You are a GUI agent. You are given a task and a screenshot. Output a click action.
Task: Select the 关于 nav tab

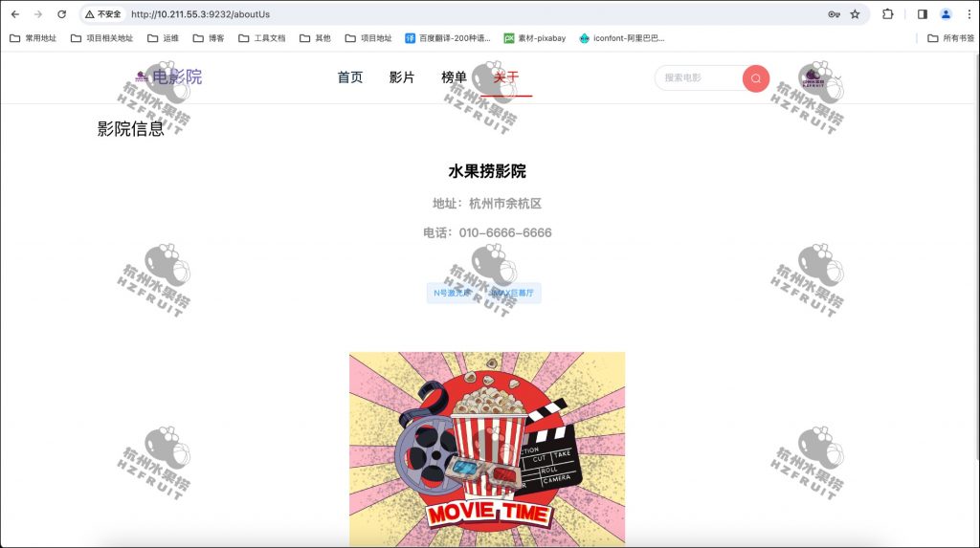(x=506, y=77)
